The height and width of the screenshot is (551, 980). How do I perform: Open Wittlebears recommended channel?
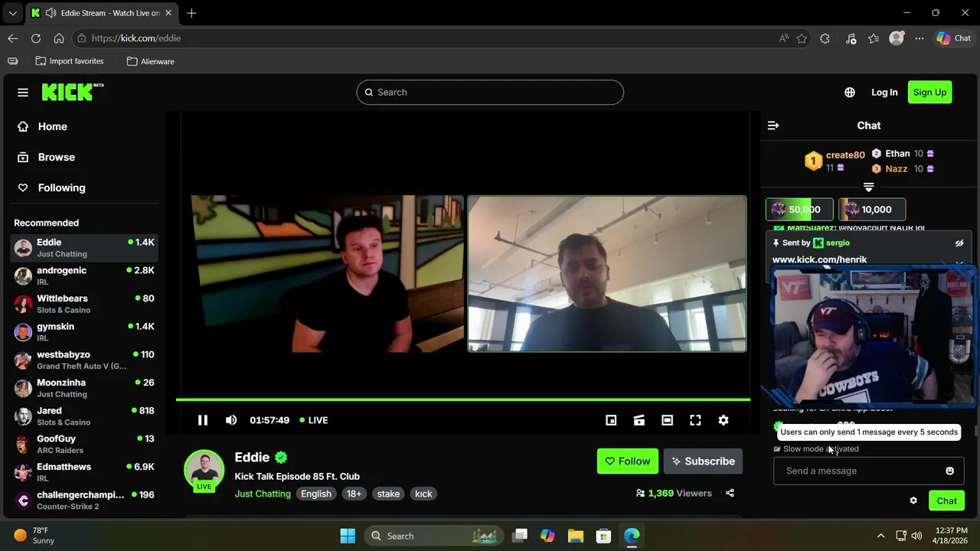84,304
